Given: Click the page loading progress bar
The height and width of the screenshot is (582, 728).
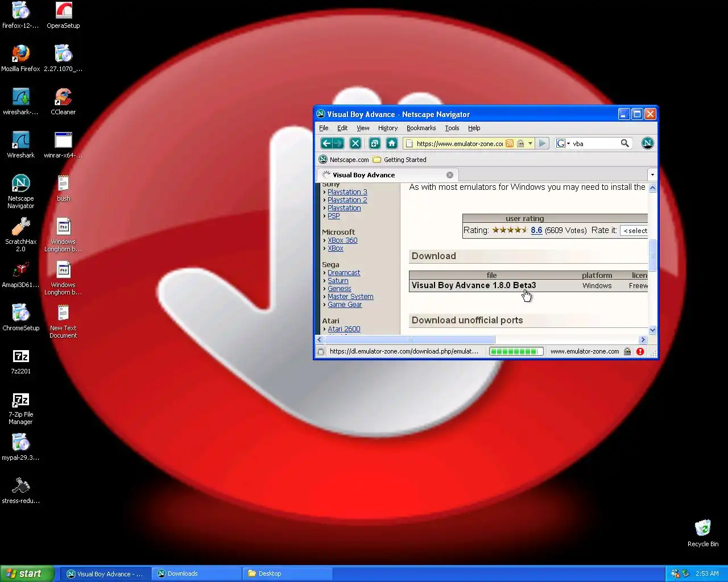Looking at the screenshot, I should coord(516,351).
